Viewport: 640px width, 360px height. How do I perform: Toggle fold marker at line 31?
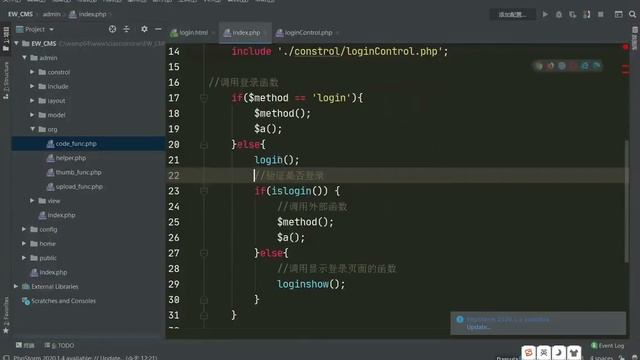(204, 315)
